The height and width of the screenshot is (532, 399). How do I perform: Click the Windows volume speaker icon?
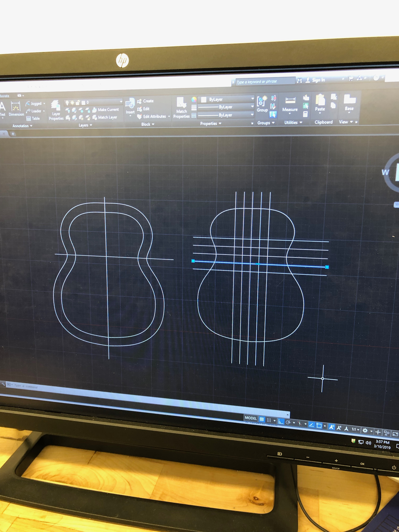(368, 442)
